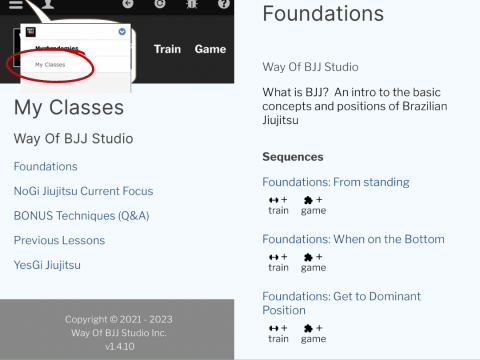480x360 pixels.
Task: Open the Foundations class link
Action: (x=46, y=166)
